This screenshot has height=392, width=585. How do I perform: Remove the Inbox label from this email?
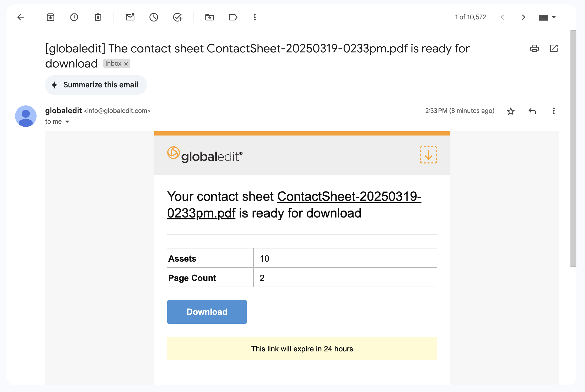point(126,64)
